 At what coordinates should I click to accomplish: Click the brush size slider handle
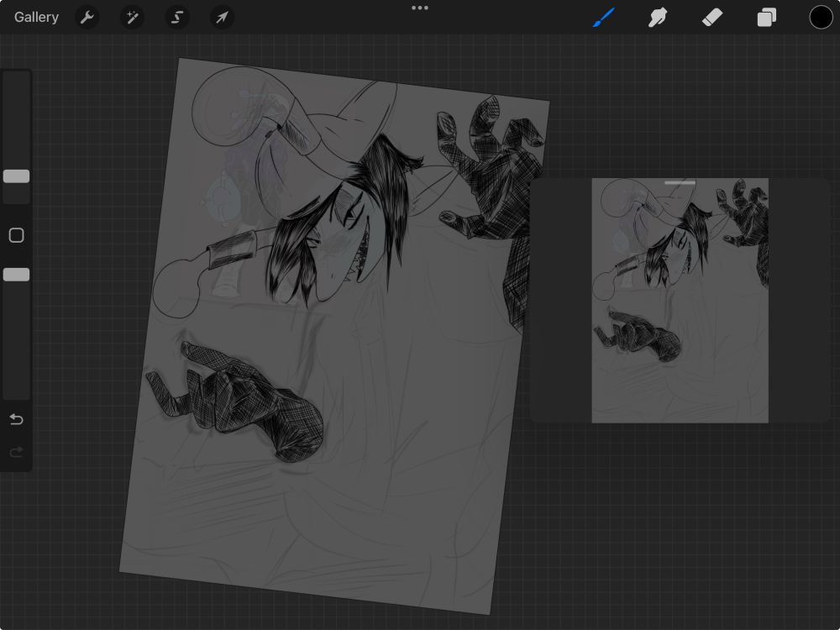(x=16, y=176)
